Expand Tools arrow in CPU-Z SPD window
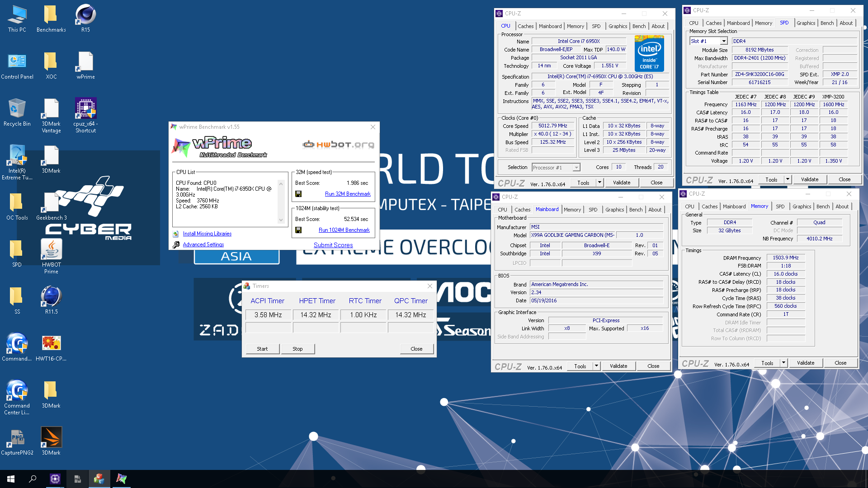This screenshot has width=868, height=488. pyautogui.click(x=788, y=179)
